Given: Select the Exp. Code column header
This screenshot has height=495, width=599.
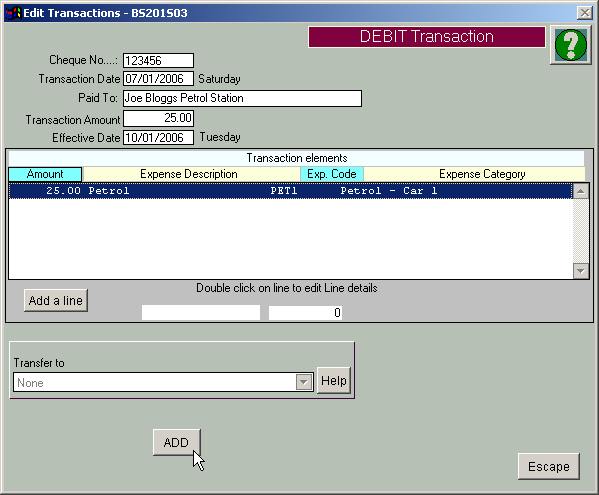Looking at the screenshot, I should pos(332,174).
